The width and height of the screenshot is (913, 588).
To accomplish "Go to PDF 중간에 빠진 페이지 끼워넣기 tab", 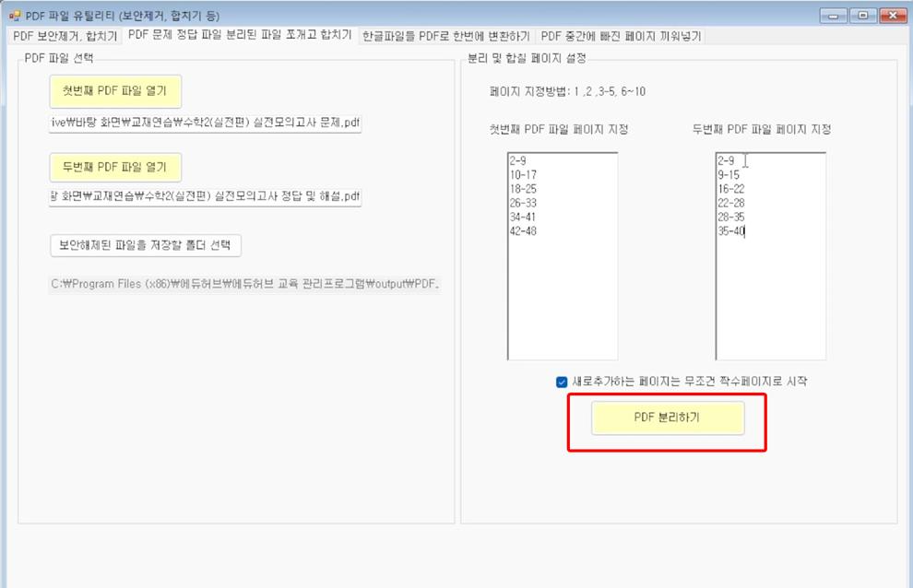I will pos(621,36).
